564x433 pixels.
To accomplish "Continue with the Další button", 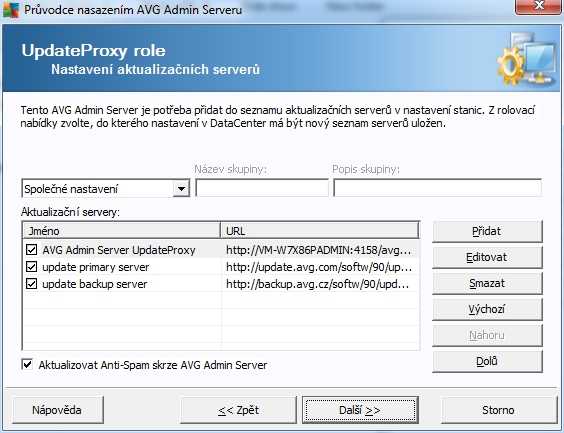I will click(360, 410).
